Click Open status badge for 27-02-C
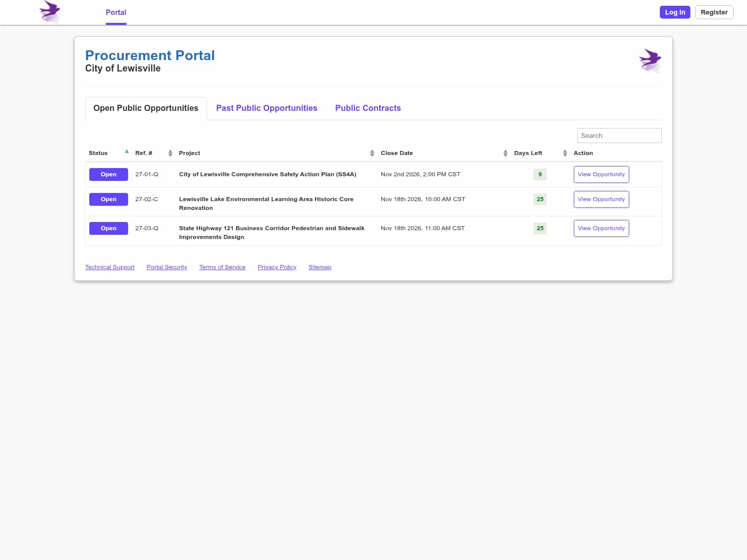This screenshot has height=560, width=747. [108, 199]
